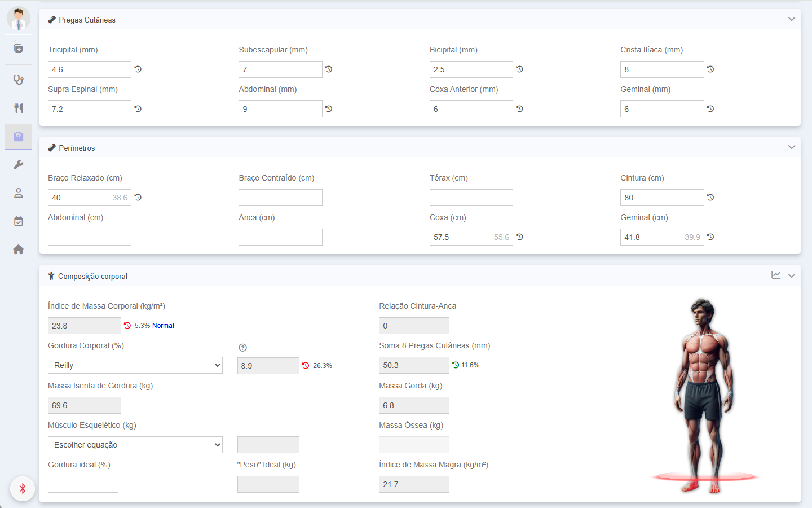Click the red IMC history icon
Image resolution: width=812 pixels, height=508 pixels.
127,326
